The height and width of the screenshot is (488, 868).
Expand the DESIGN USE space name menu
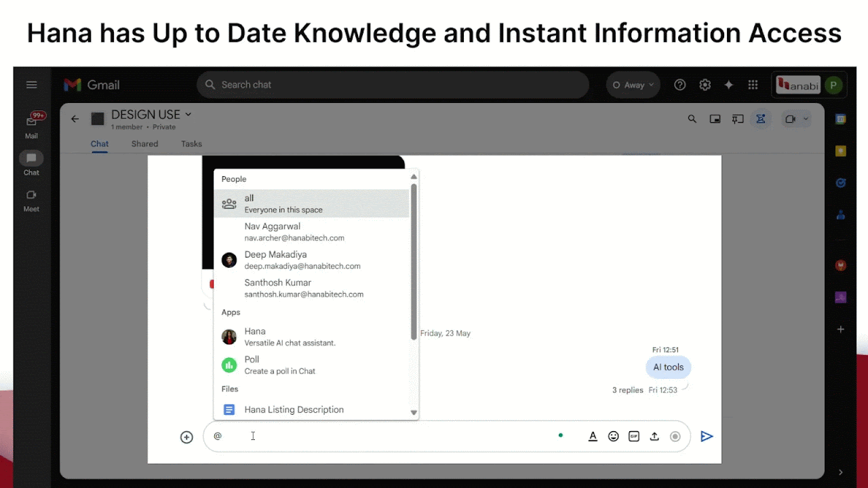click(189, 115)
